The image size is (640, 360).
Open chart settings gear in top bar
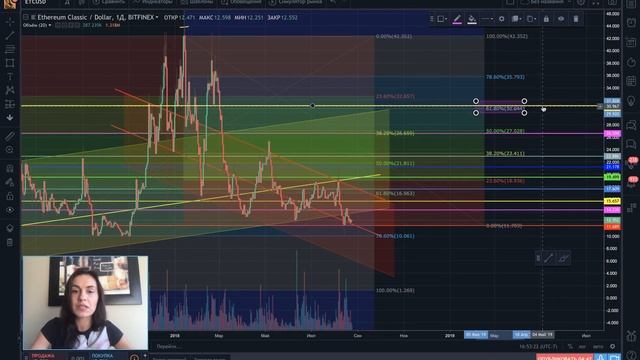581,2
